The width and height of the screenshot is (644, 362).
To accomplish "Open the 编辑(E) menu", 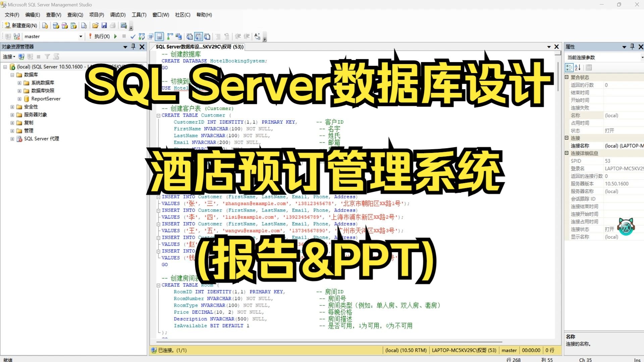I will tap(33, 15).
